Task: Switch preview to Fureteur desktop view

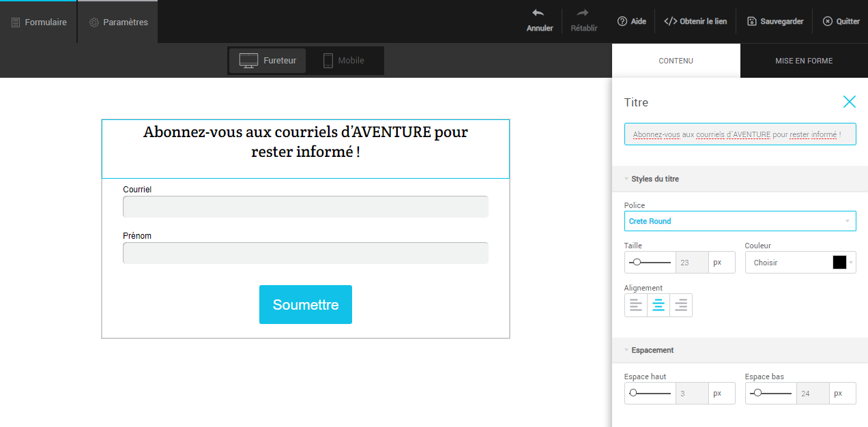Action: 268,61
